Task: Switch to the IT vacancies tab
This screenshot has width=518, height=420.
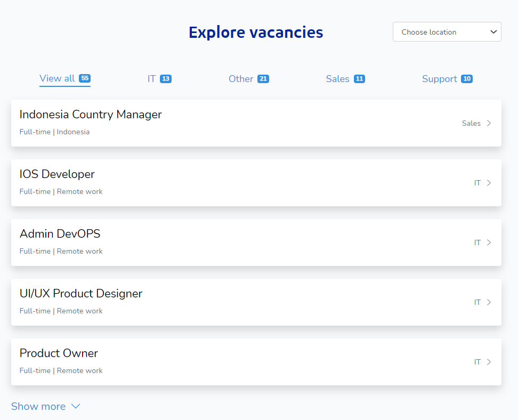Action: pos(152,79)
